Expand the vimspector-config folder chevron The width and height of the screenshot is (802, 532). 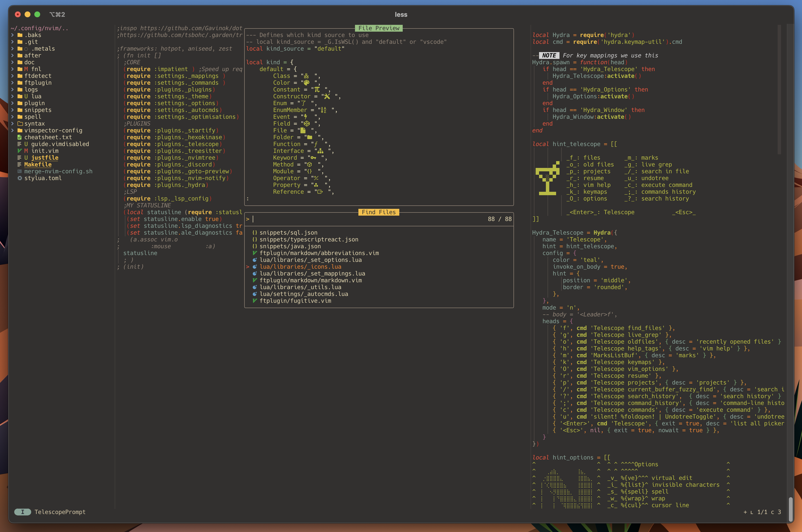tap(13, 131)
